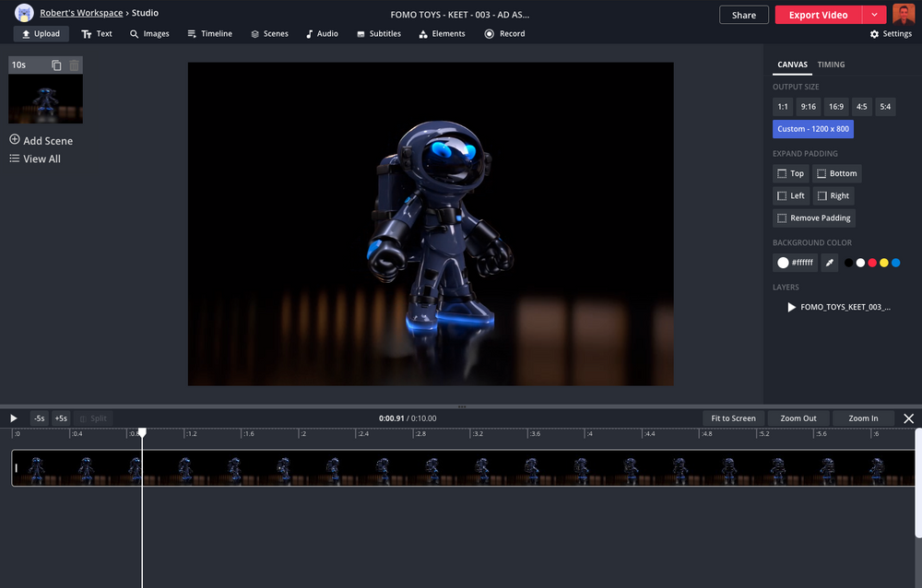Viewport: 922px width, 588px height.
Task: Click Fit to Screen in the timeline
Action: pyautogui.click(x=733, y=417)
